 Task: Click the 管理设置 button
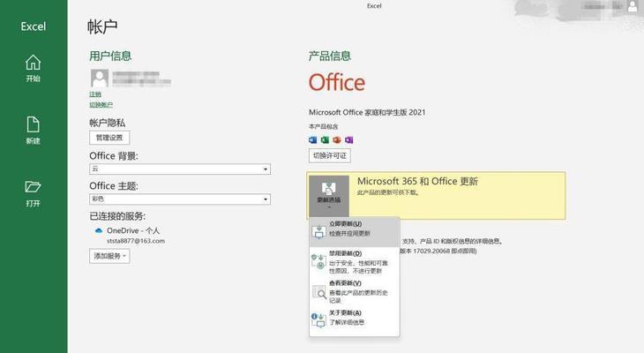109,138
